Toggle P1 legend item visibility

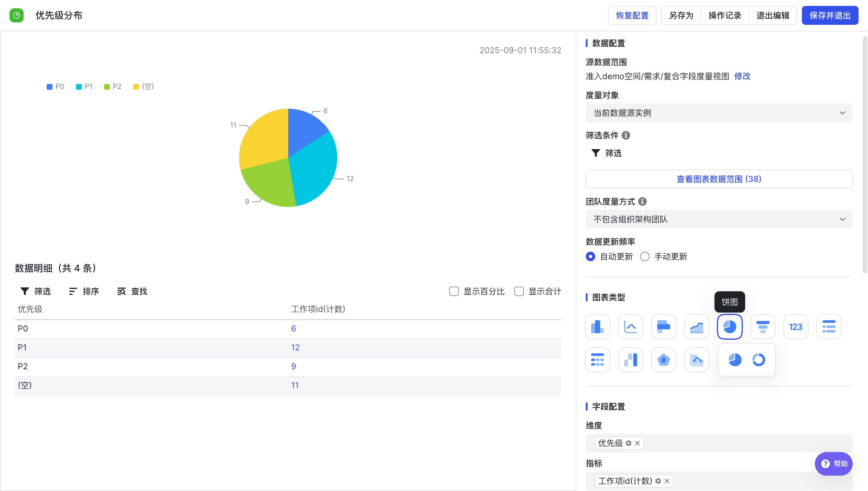84,86
